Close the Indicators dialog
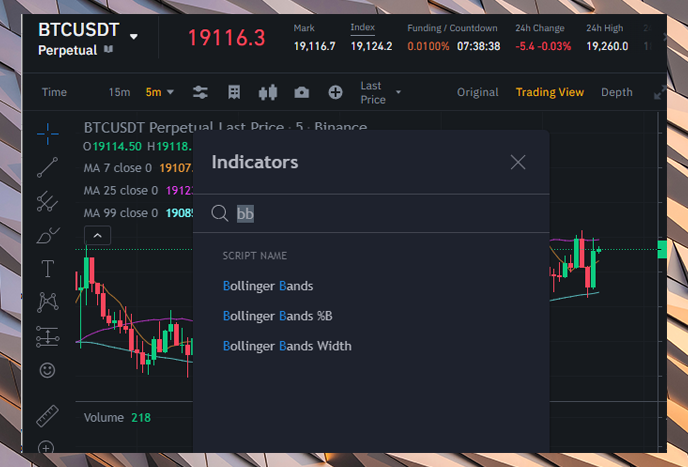688x467 pixels. 518,162
